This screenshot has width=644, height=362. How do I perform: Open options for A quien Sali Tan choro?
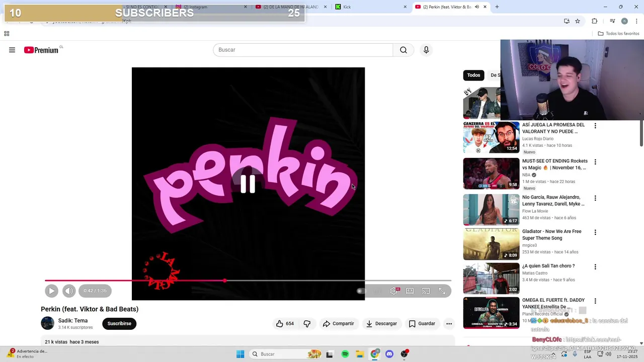pyautogui.click(x=595, y=266)
